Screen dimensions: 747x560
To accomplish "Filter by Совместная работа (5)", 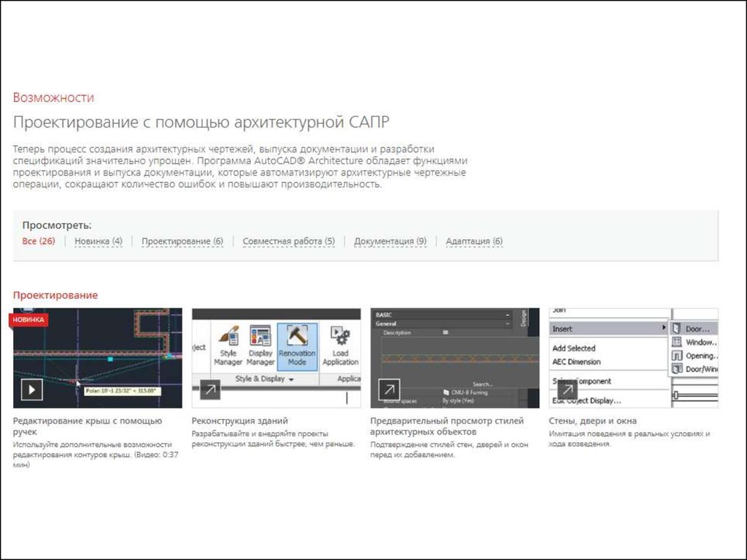I will 289,241.
